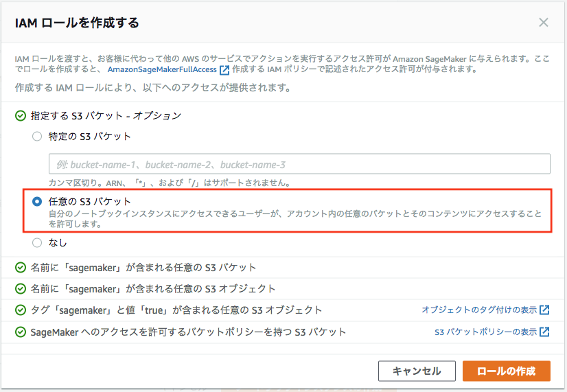Select the 任意の S3 バケット radio option
This screenshot has width=567, height=392.
[37, 201]
